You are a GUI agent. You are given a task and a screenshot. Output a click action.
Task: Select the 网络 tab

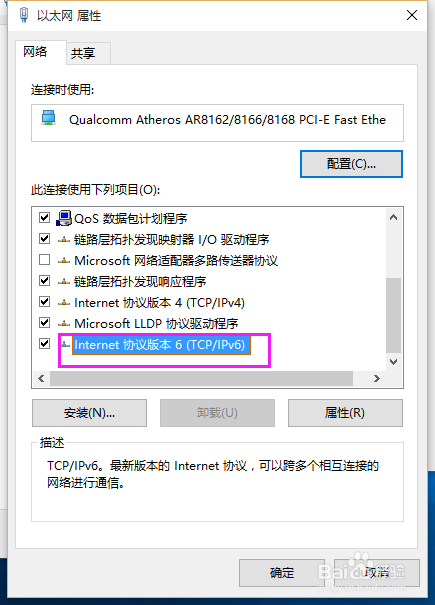coord(35,51)
